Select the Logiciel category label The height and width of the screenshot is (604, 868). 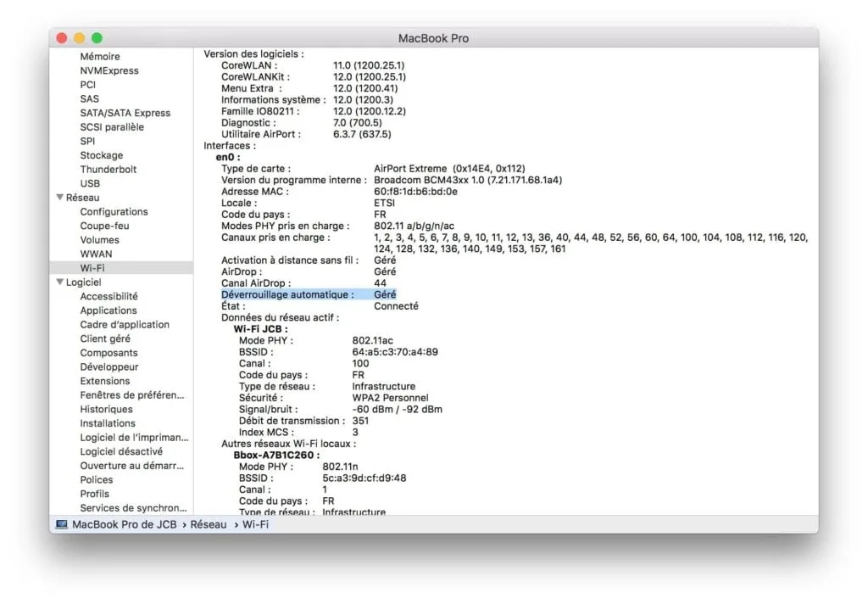click(x=84, y=282)
